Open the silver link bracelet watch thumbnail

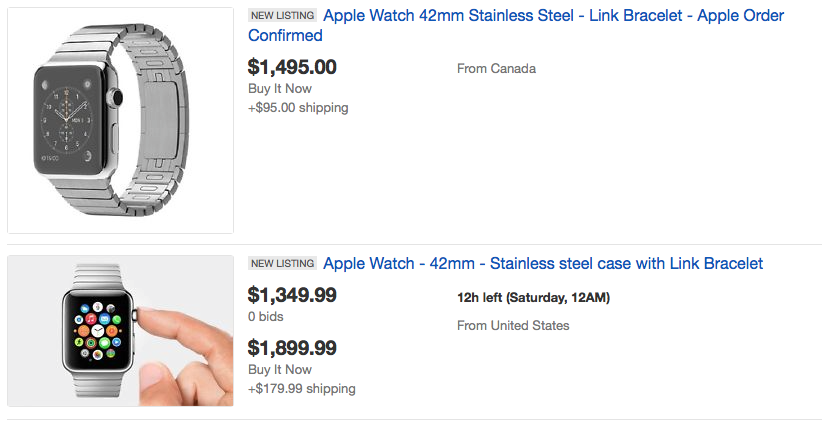pos(120,120)
